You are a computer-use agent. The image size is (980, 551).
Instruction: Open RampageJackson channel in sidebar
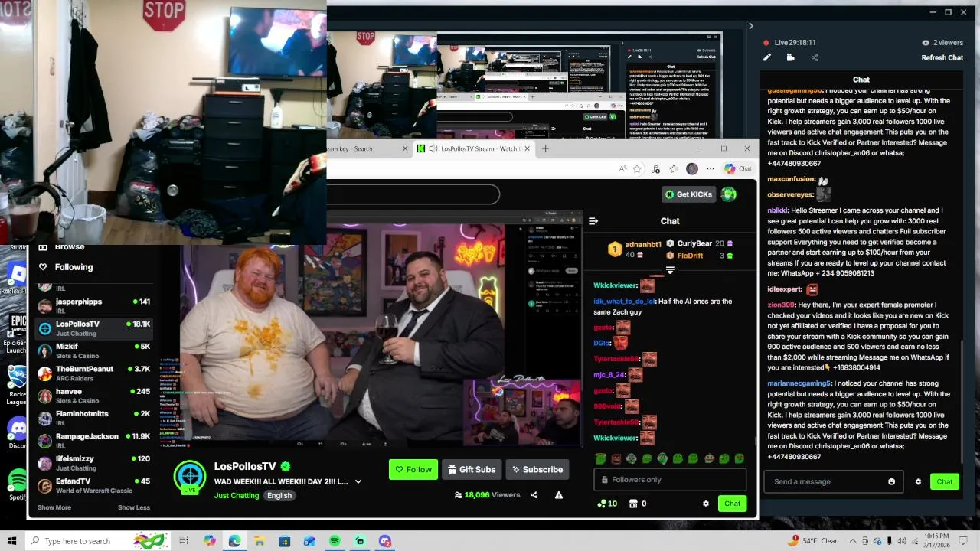point(93,440)
